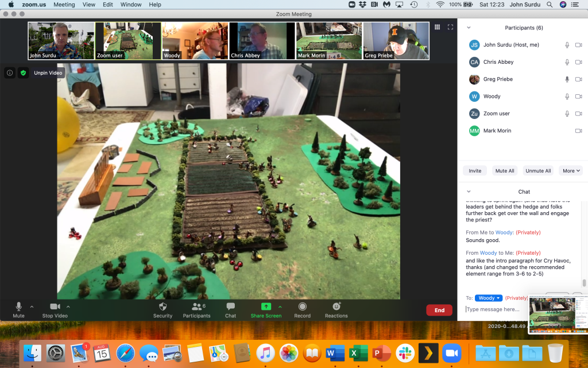Open the Reactions emoji icon
Image resolution: width=588 pixels, height=368 pixels.
pyautogui.click(x=336, y=307)
